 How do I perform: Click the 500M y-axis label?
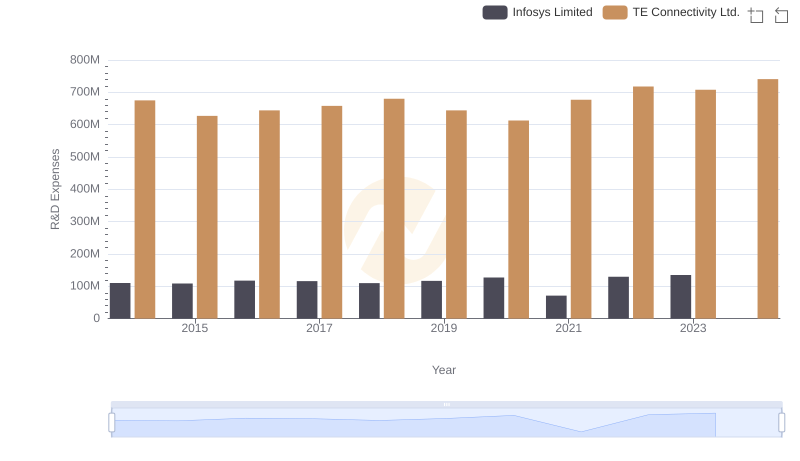[x=85, y=157]
